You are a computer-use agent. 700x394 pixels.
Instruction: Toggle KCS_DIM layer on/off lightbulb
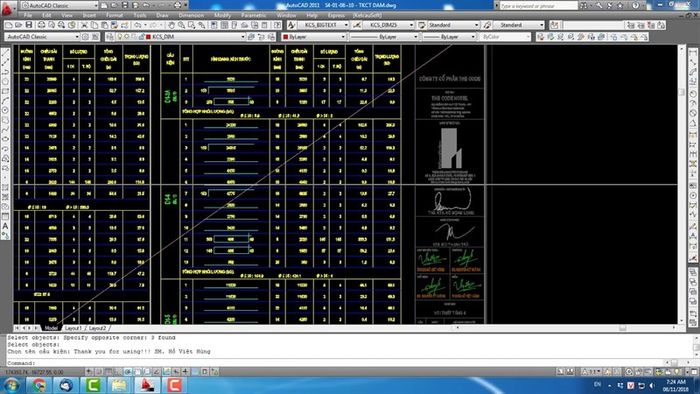point(120,37)
